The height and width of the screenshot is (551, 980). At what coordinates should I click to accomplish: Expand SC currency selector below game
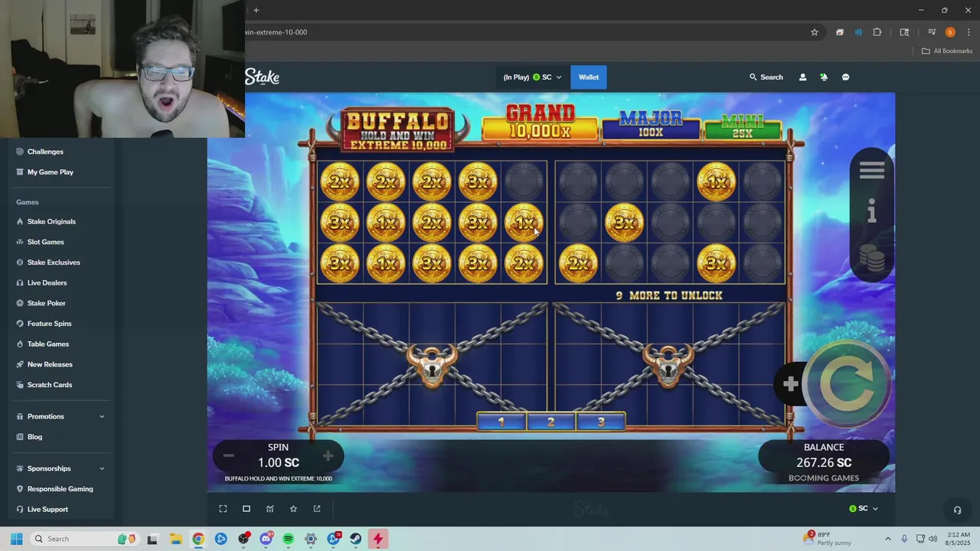(x=864, y=509)
